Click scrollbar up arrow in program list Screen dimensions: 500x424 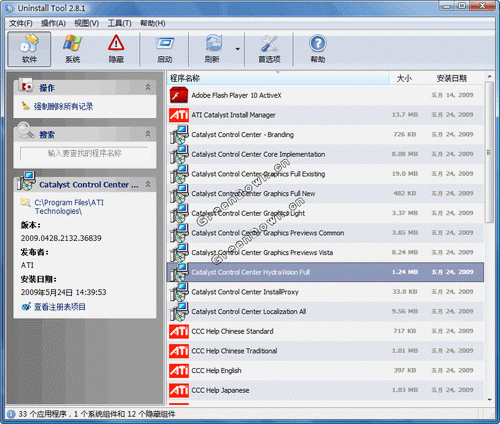pyautogui.click(x=489, y=76)
